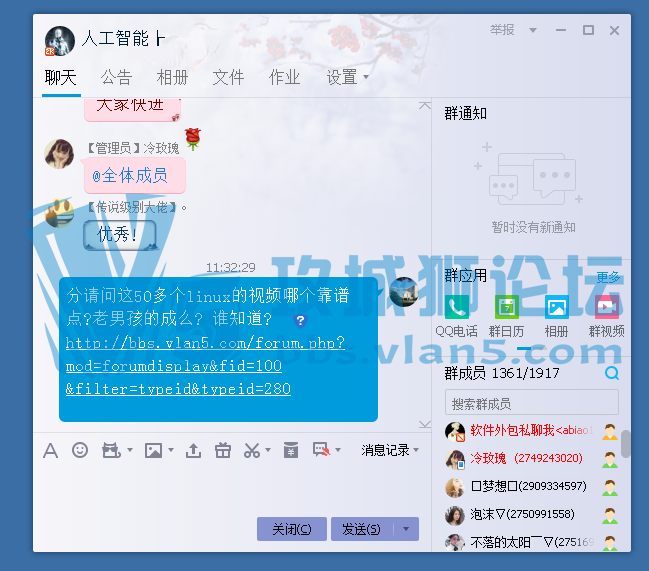This screenshot has height=571, width=649.
Task: Open the 文件 tab
Action: coord(228,77)
